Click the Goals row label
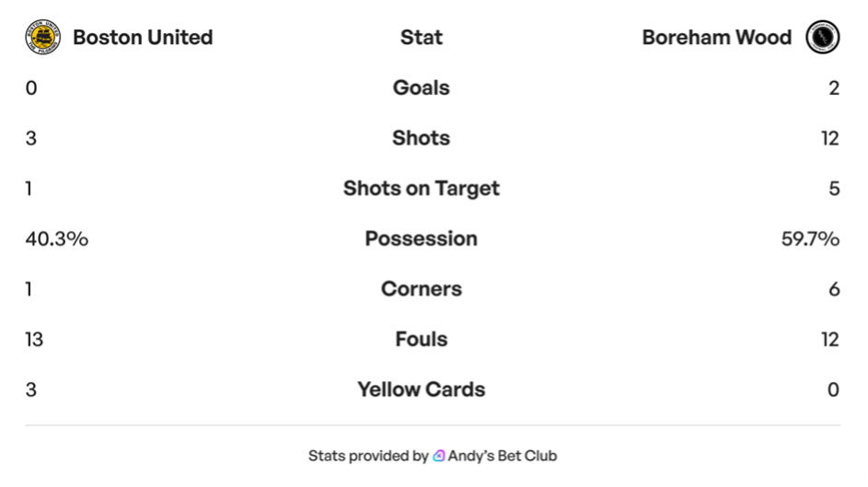This screenshot has height=487, width=868. (x=422, y=88)
